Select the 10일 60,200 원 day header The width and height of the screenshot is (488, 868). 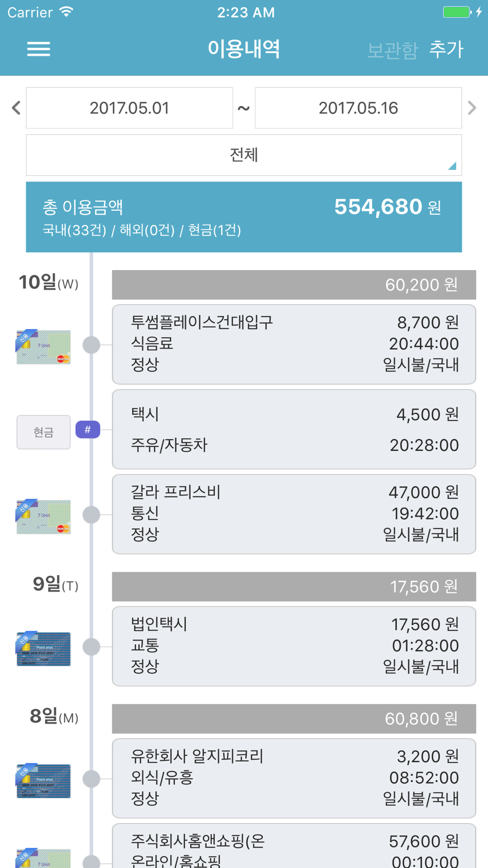pos(294,285)
